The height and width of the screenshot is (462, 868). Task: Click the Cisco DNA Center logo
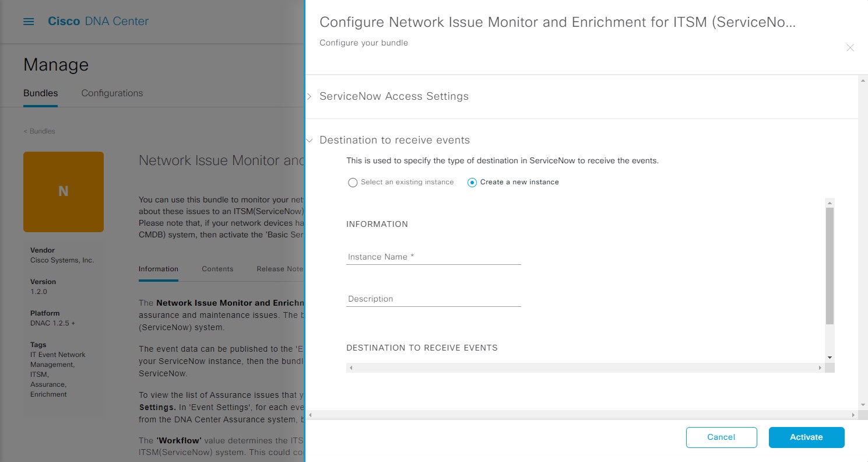coord(98,22)
